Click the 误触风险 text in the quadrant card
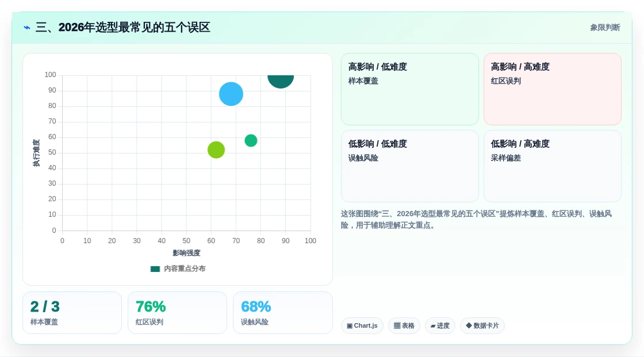The image size is (644, 357). (363, 158)
